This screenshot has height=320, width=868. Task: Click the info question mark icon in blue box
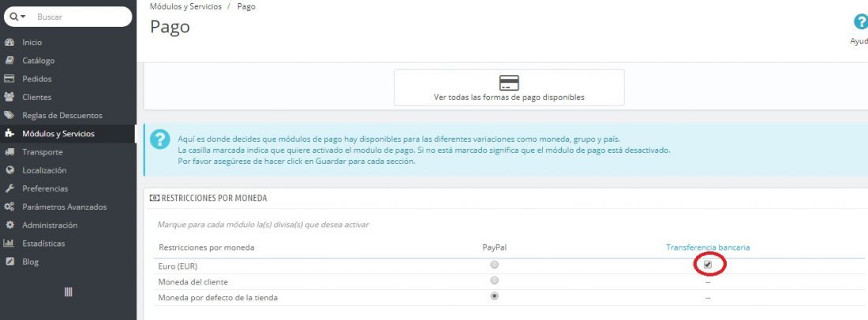(160, 139)
